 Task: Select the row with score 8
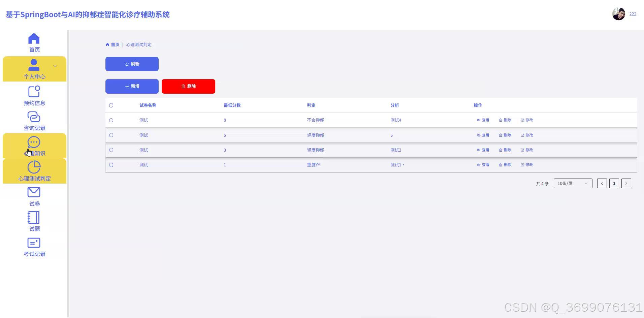[x=111, y=120]
